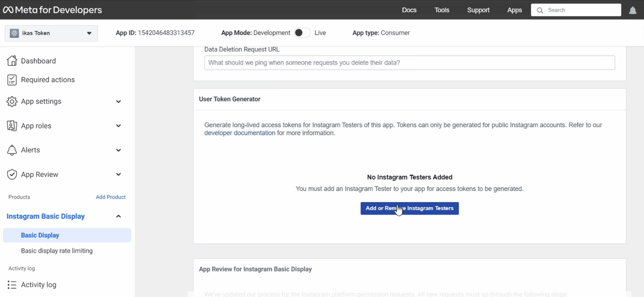Switch to the Basic Display tab

40,235
